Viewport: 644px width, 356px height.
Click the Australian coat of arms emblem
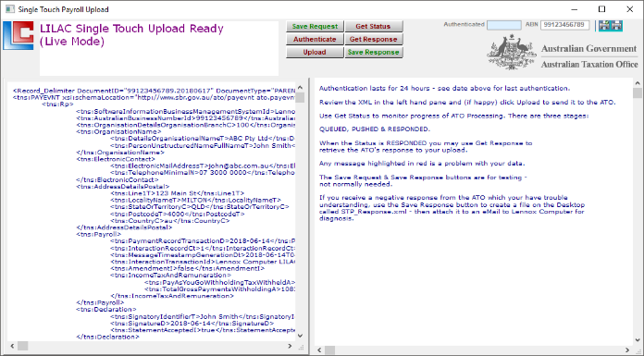click(512, 52)
